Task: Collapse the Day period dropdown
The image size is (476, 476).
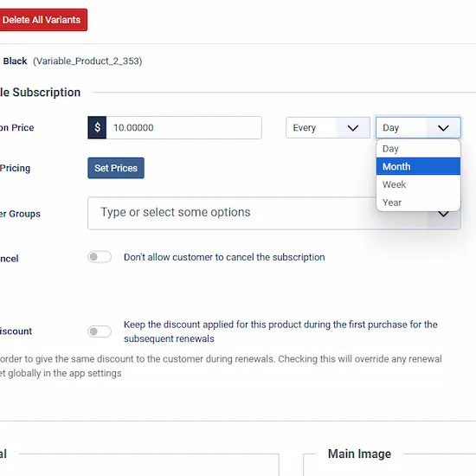Action: [x=418, y=127]
